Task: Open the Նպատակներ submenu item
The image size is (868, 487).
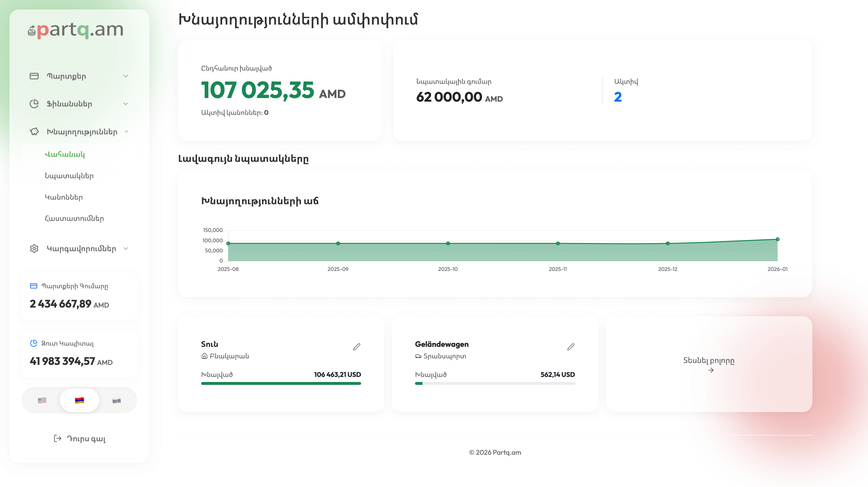Action: coord(69,176)
